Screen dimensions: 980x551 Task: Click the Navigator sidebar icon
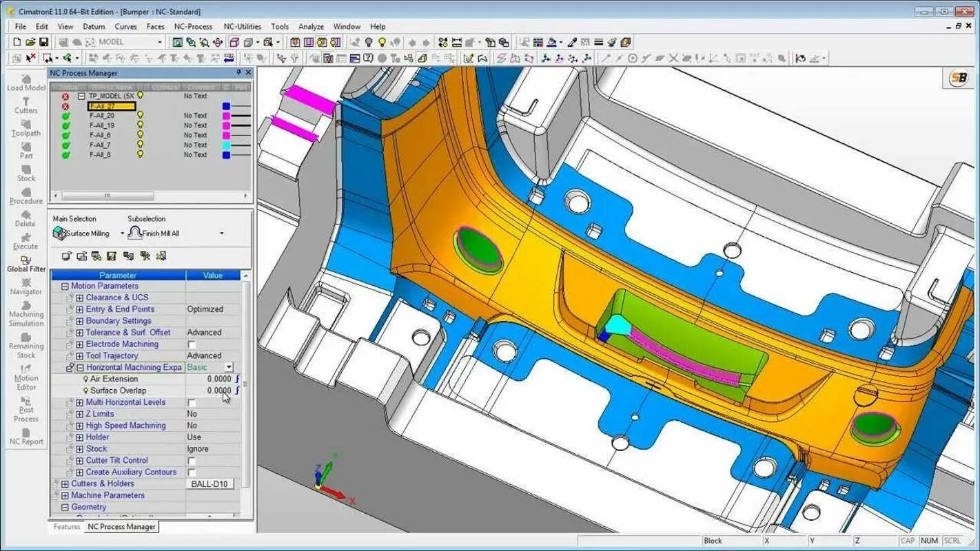(x=26, y=287)
